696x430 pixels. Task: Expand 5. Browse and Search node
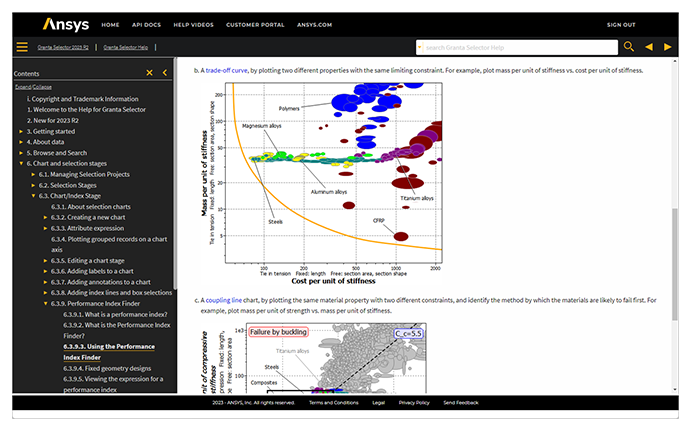[x=21, y=153]
